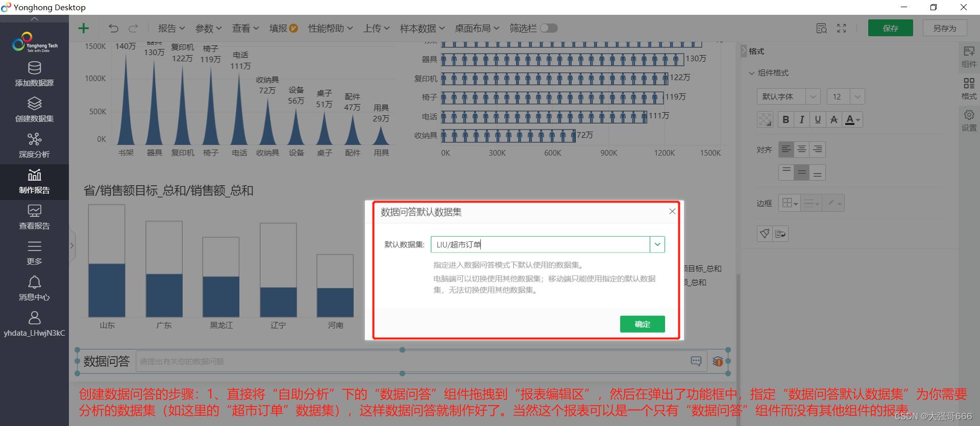Open the 桌面布局 dropdown menu
The image size is (980, 426).
point(477,28)
